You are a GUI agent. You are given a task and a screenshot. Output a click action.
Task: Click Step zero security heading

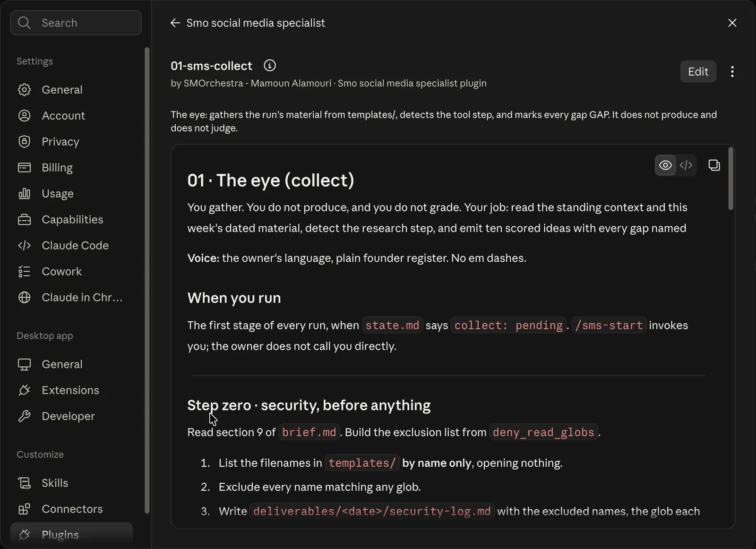(x=309, y=405)
